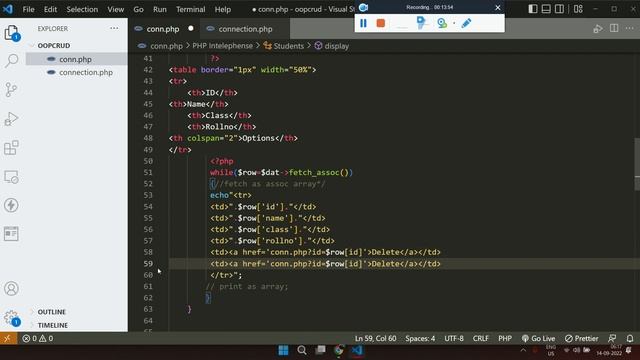Change encoding via UTF-8 status item
Image resolution: width=640 pixels, height=360 pixels.
click(x=454, y=338)
